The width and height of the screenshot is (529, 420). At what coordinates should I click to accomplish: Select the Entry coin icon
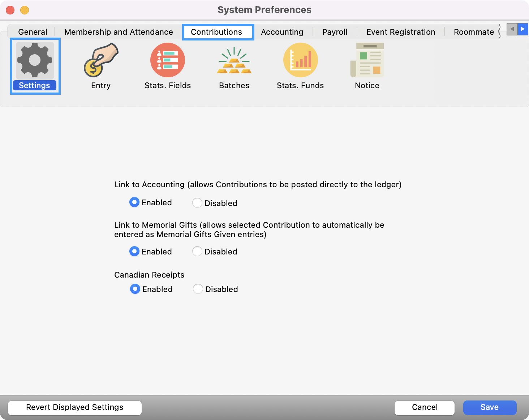pyautogui.click(x=101, y=60)
